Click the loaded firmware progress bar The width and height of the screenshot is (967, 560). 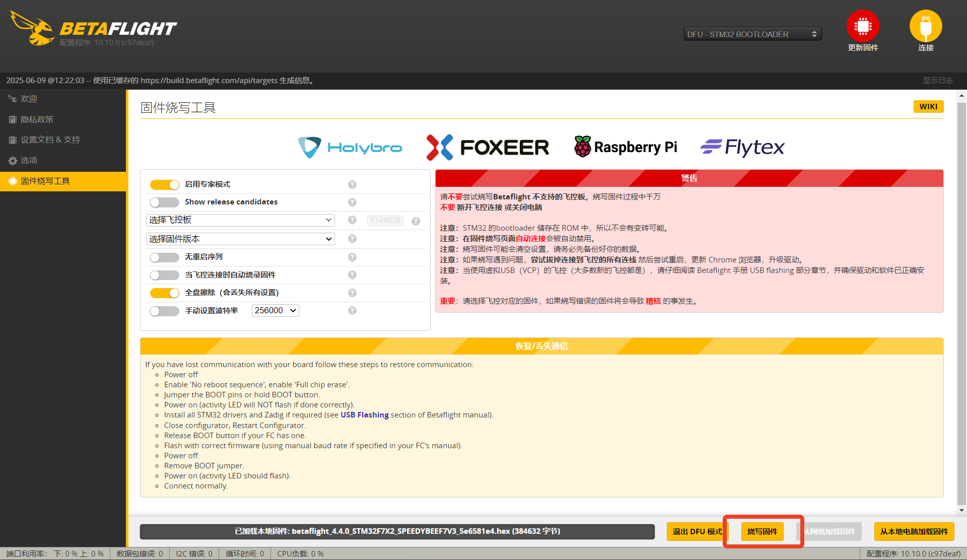pos(397,531)
